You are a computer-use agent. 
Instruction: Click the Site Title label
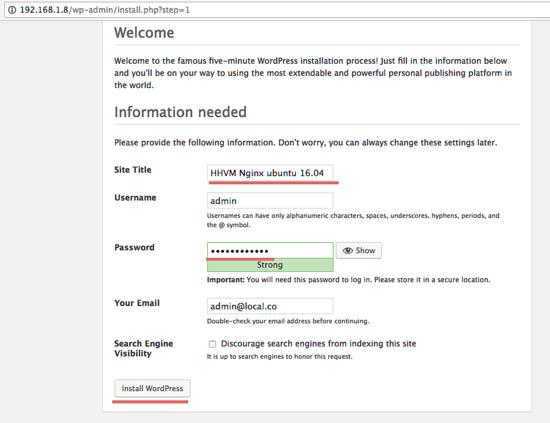133,170
